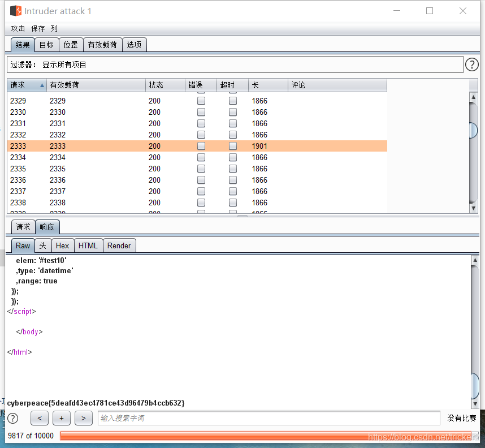Click the '+' search options icon

click(x=61, y=418)
